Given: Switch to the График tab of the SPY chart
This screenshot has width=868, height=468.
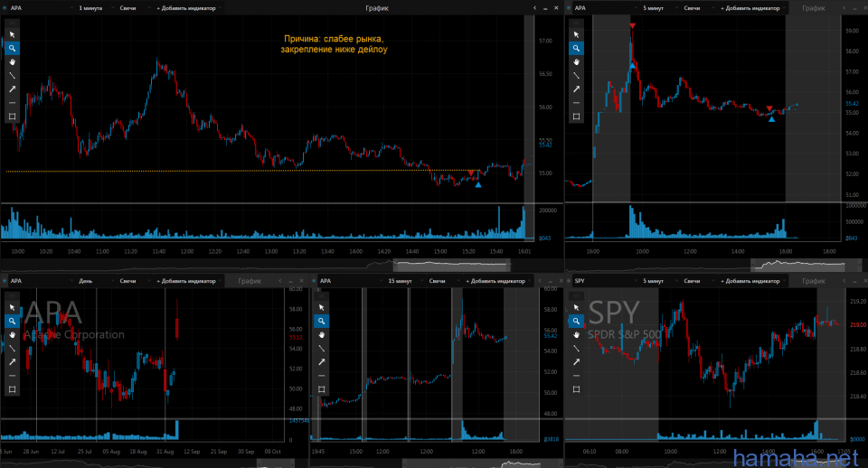Looking at the screenshot, I should [814, 280].
